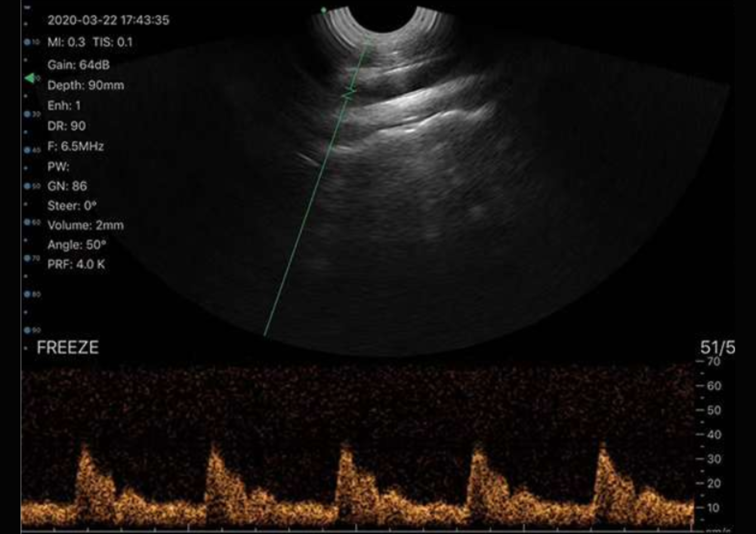Screen dimensions: 756x534
Task: Click the 70 mm depth scale dot
Action: (x=27, y=258)
